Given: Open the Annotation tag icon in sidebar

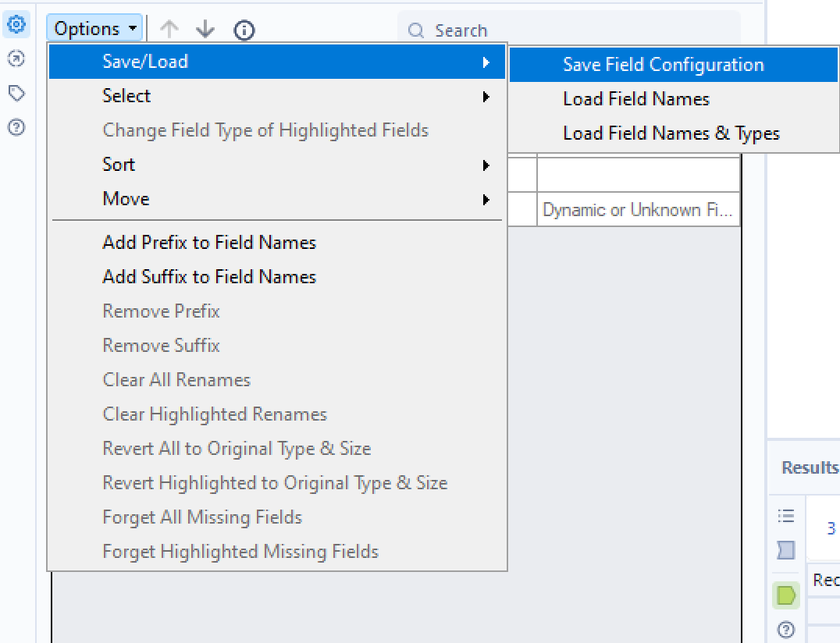Looking at the screenshot, I should 16,93.
